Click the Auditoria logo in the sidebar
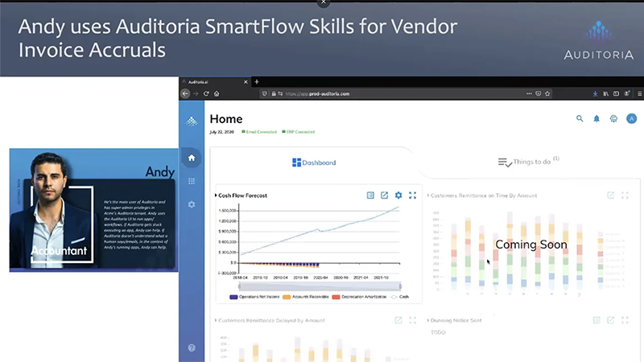This screenshot has height=362, width=644. 192,121
